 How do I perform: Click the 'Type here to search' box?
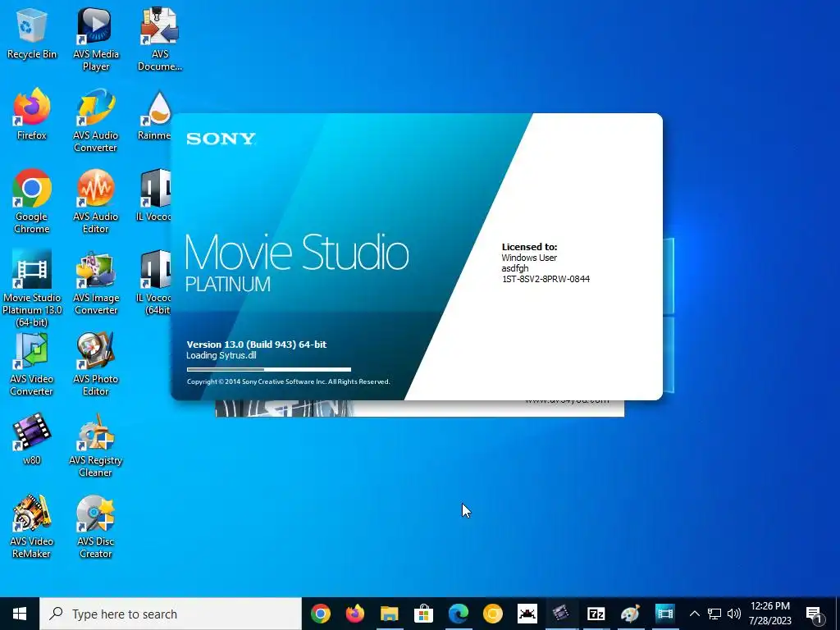click(x=171, y=614)
